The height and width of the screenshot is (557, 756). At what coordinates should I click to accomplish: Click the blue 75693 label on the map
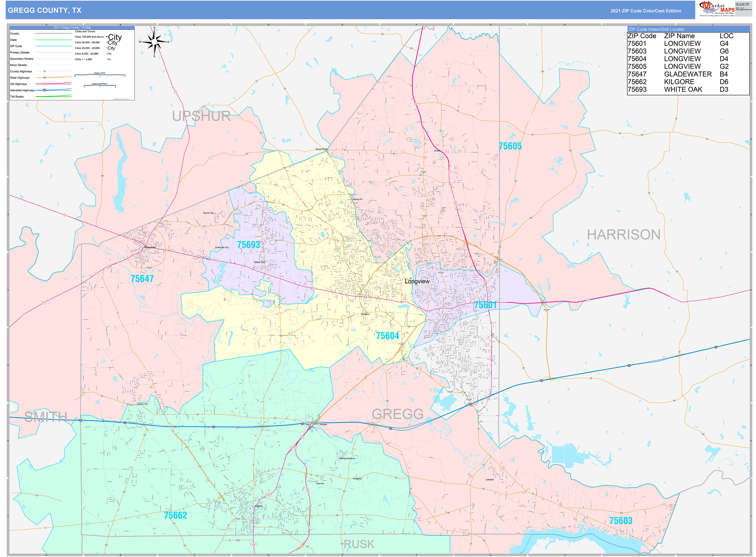click(x=248, y=245)
